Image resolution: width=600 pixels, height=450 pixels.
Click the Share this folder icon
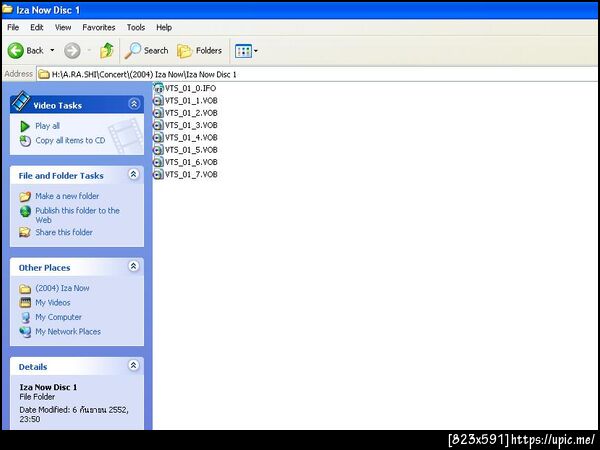[25, 232]
